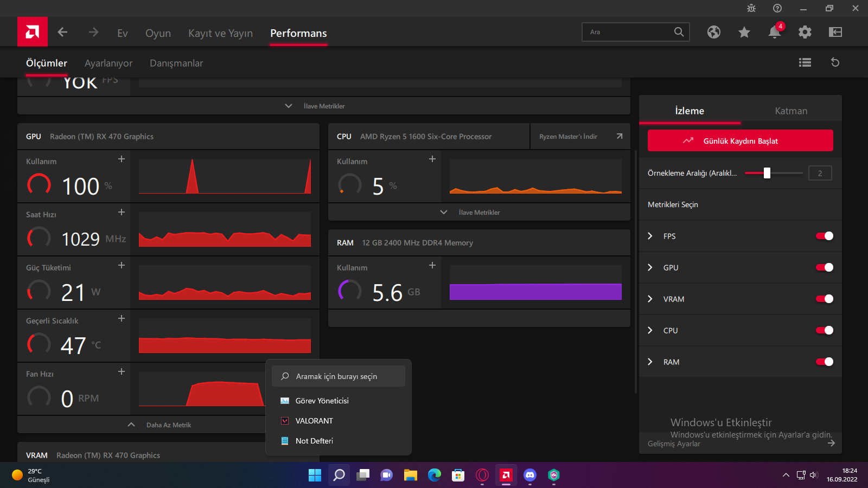The height and width of the screenshot is (488, 868).
Task: Open VALORANT from the search popup
Action: [x=314, y=421]
